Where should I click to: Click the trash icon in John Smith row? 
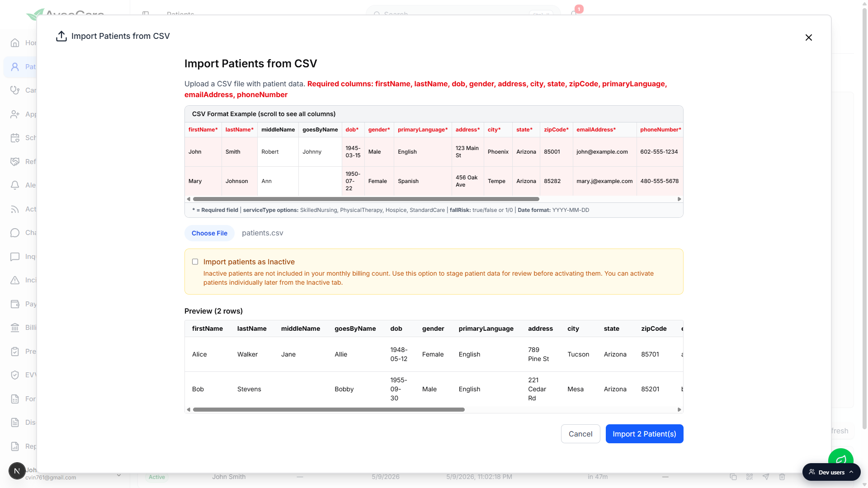782,477
